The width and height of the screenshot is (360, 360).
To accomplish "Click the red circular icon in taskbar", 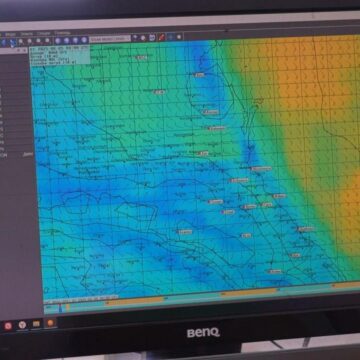I will click(x=8, y=326).
